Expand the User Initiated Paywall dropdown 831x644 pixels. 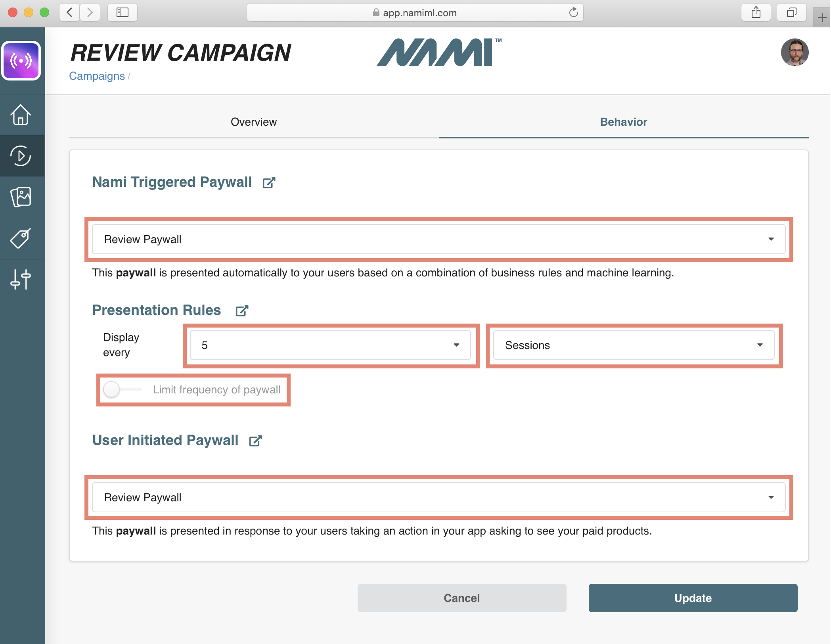pos(438,498)
